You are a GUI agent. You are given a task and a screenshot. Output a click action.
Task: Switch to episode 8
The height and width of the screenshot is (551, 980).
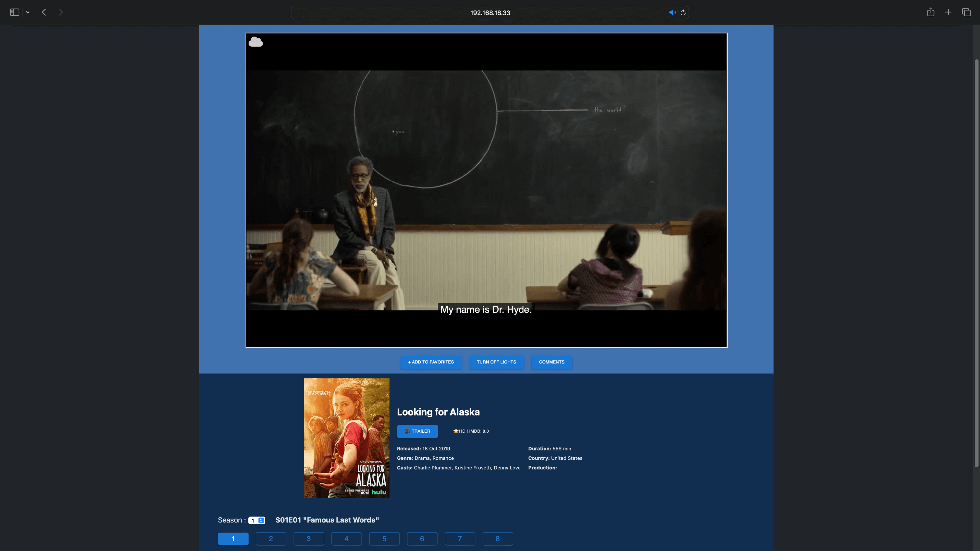pos(497,539)
